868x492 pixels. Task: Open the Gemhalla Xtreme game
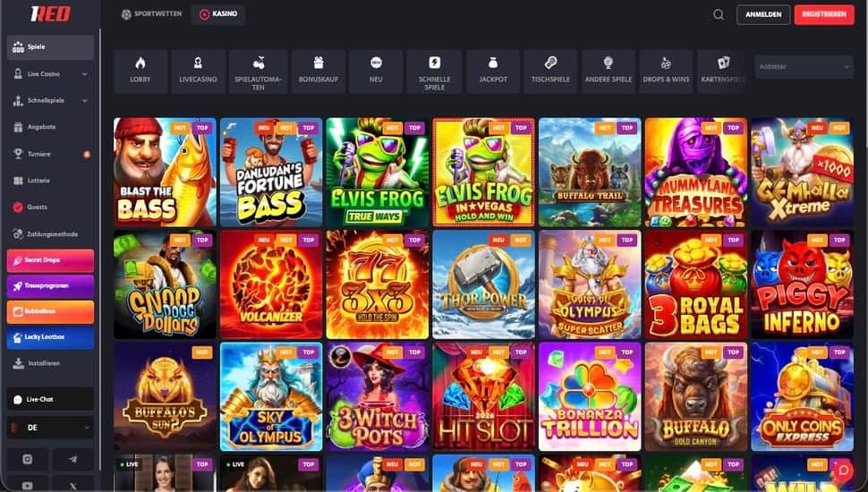(x=803, y=172)
